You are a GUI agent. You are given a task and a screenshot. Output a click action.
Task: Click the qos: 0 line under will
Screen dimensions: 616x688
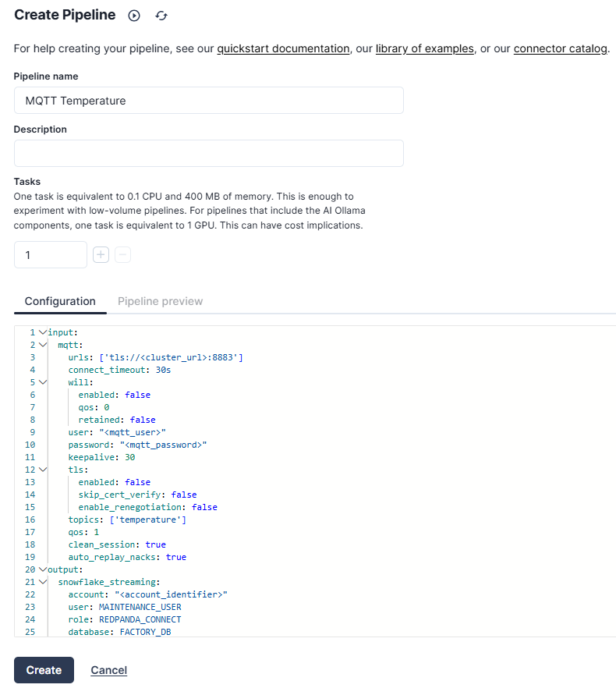(x=94, y=407)
